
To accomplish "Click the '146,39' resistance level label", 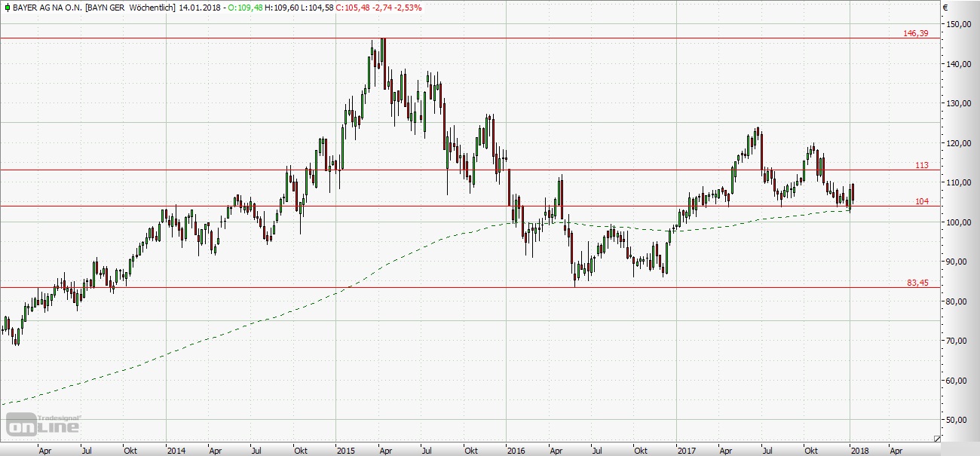I will tap(916, 34).
